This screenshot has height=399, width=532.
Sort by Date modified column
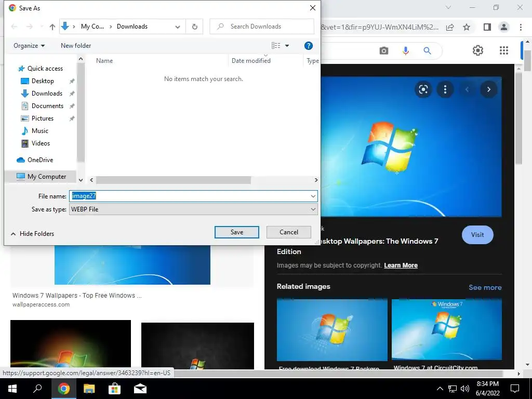(251, 61)
